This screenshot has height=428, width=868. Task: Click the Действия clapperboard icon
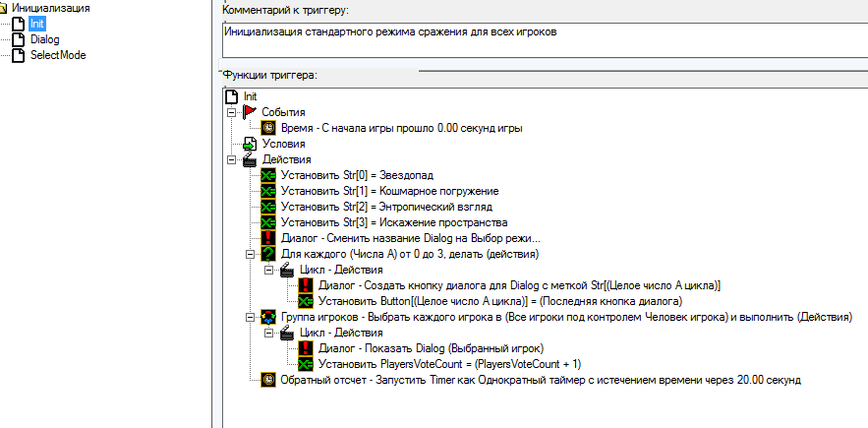coord(250,159)
